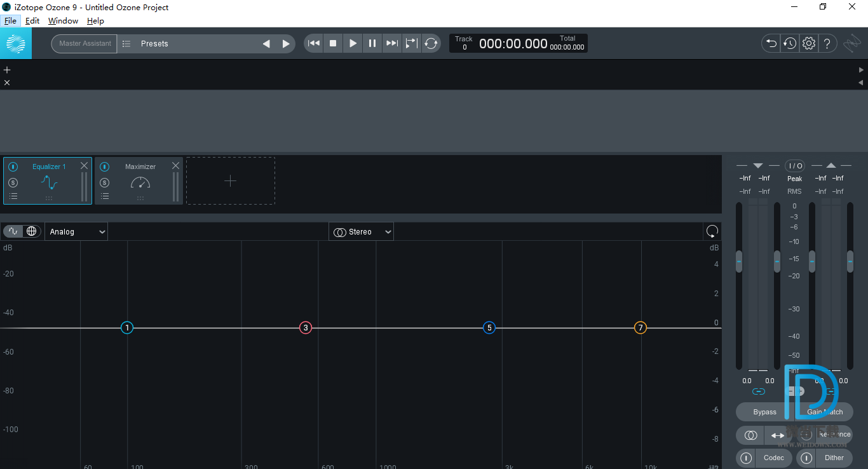Open the Window menu
Viewport: 868px width, 469px height.
(64, 21)
